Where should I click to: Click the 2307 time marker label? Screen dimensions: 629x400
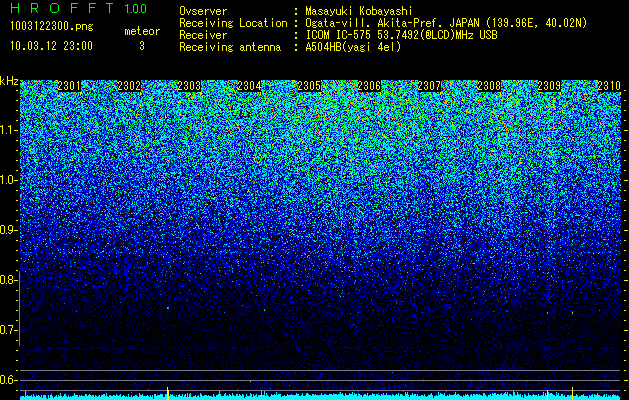click(429, 86)
